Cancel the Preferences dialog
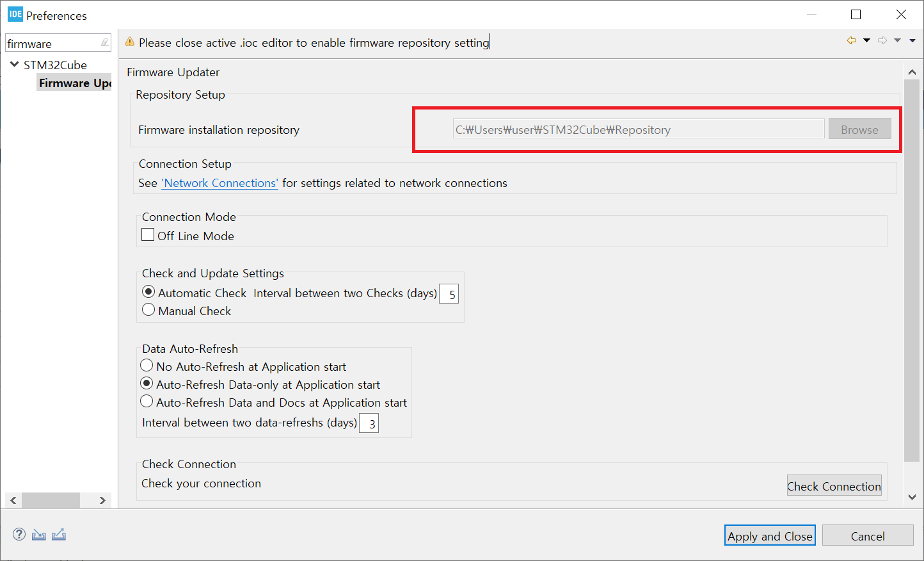The height and width of the screenshot is (561, 924). point(868,535)
